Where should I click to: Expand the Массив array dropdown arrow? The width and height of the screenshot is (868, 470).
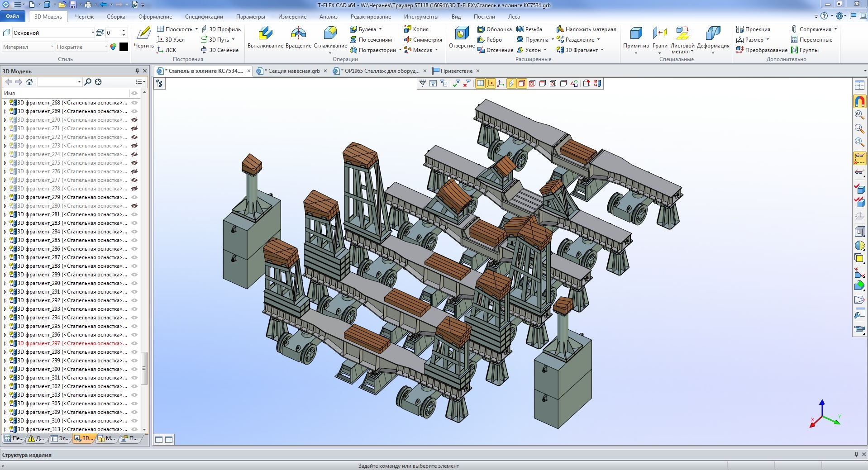[x=436, y=50]
